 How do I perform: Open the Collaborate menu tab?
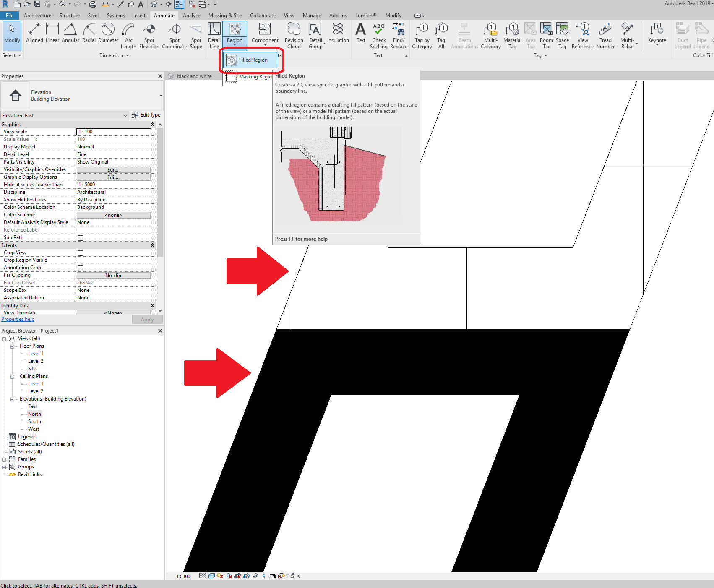263,15
